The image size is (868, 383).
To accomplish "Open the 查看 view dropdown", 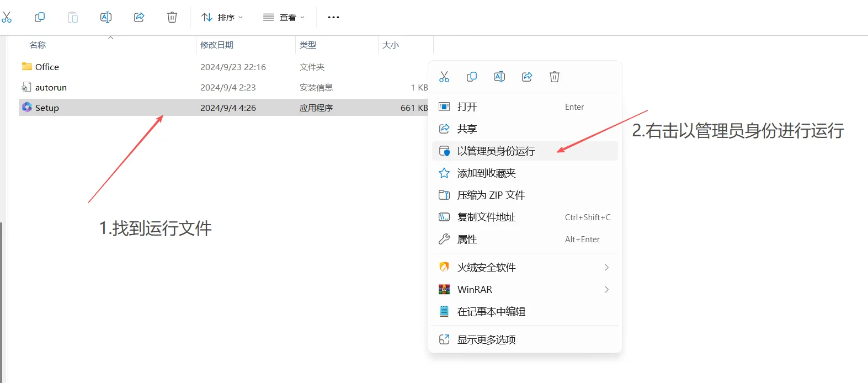I will click(x=284, y=17).
